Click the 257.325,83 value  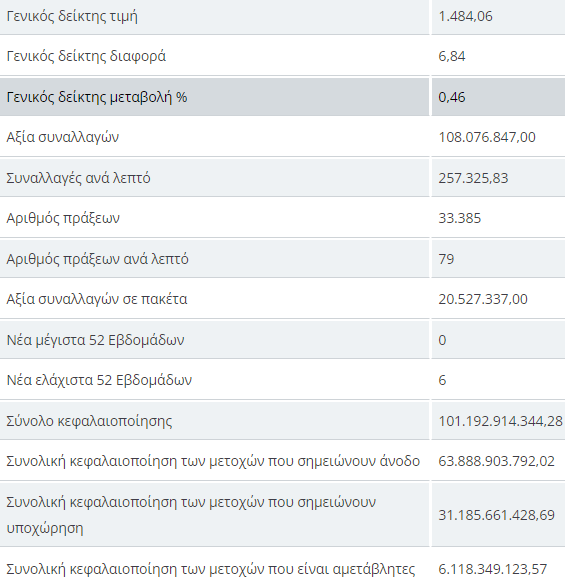(473, 178)
